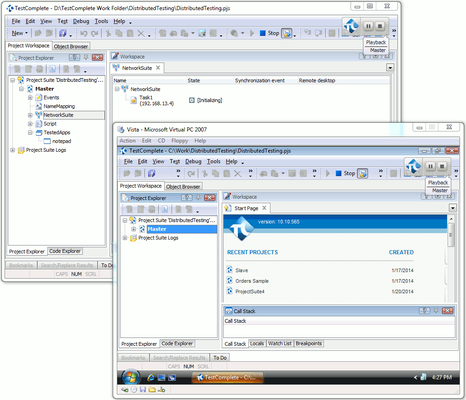
Task: Switch to Object Browser tab in back window
Action: point(71,46)
